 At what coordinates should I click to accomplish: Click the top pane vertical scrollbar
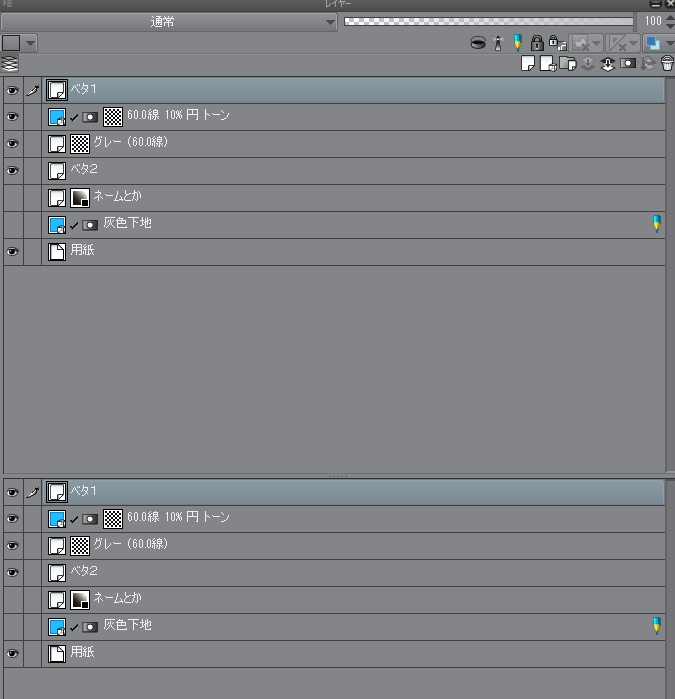[x=670, y=274]
